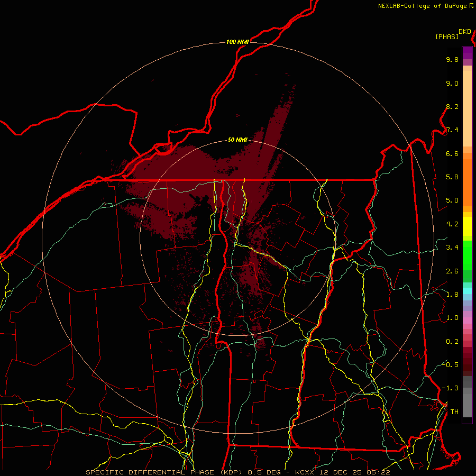This screenshot has width=476, height=476.
Task: Select the 9.0 value on the color scale
Action: (x=452, y=84)
